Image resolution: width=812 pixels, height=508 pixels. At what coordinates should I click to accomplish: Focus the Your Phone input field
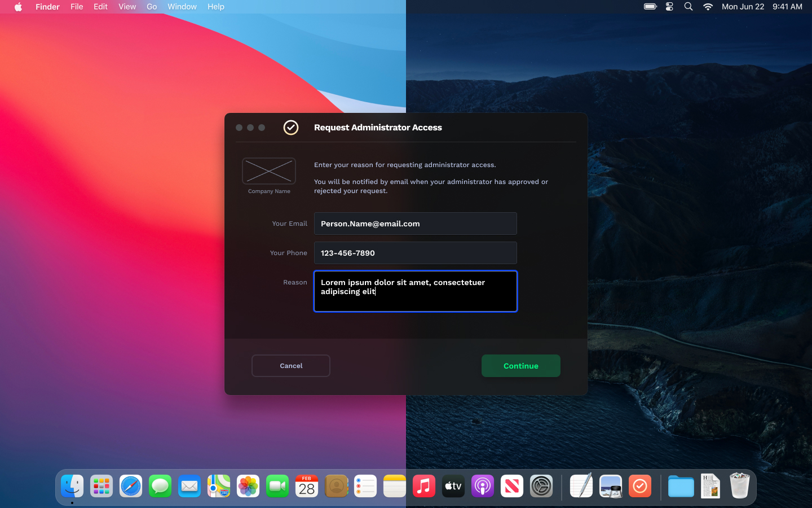coord(415,253)
